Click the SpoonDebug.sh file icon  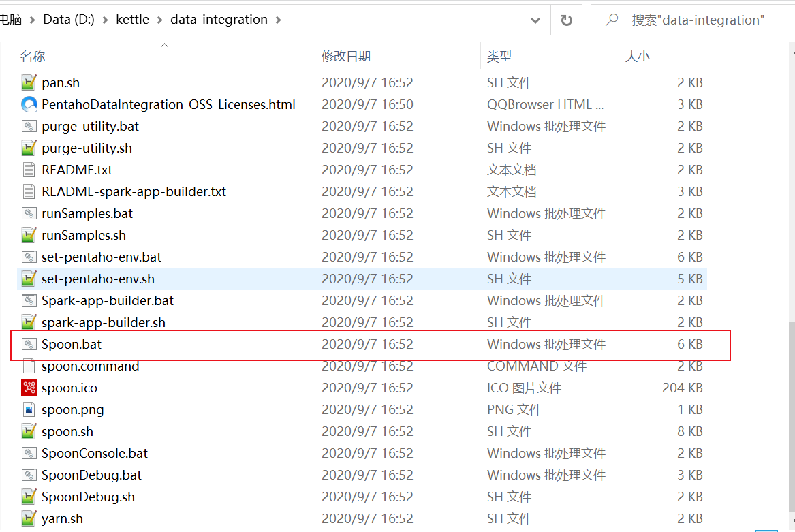(x=29, y=497)
